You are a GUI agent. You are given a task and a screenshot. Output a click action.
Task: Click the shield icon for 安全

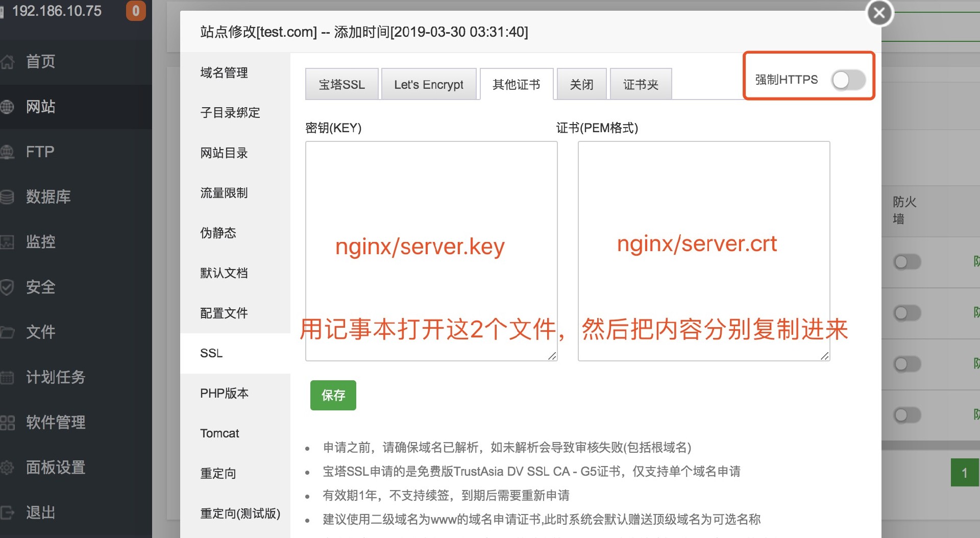7,287
